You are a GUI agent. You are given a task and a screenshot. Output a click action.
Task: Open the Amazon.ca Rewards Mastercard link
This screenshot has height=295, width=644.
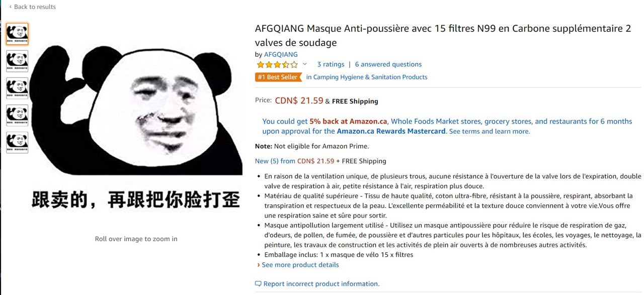(391, 131)
